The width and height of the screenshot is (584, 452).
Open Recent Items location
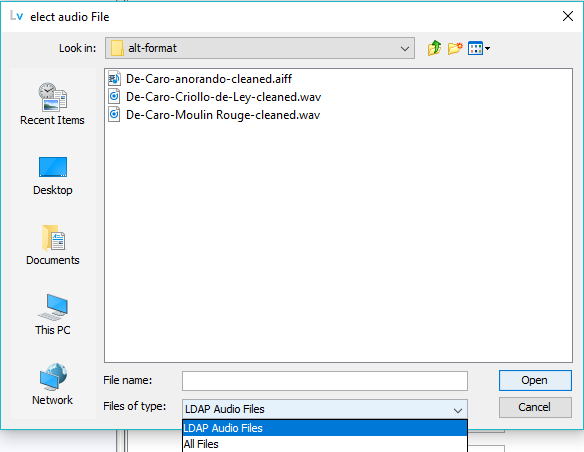pos(53,104)
